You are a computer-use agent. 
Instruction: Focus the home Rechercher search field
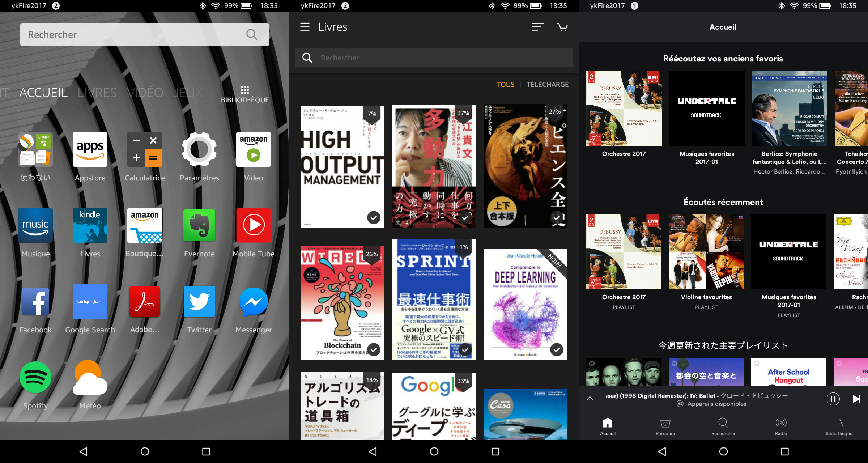click(145, 34)
